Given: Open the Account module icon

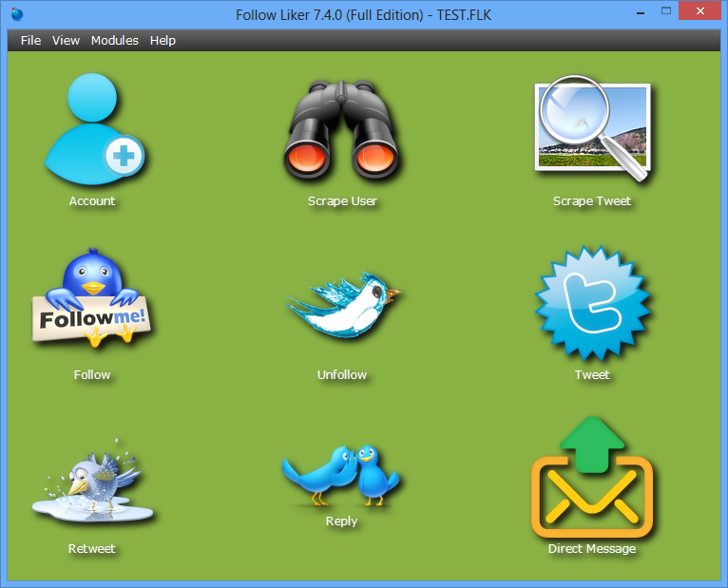Looking at the screenshot, I should (94, 128).
